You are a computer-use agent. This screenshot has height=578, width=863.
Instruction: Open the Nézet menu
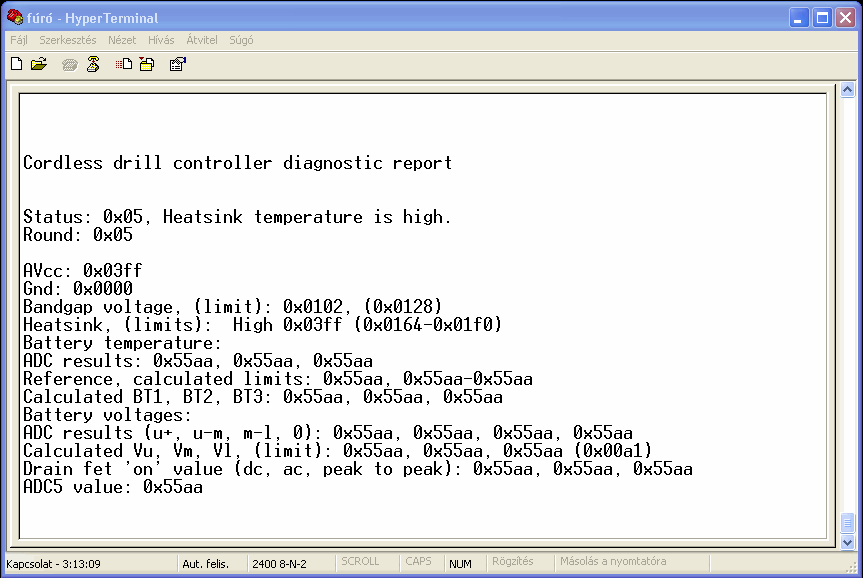[122, 40]
